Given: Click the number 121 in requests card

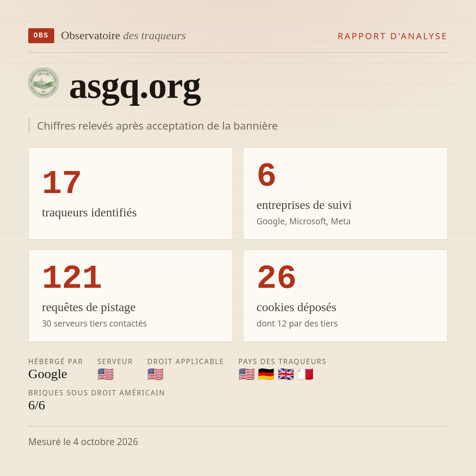Looking at the screenshot, I should coord(72,277).
